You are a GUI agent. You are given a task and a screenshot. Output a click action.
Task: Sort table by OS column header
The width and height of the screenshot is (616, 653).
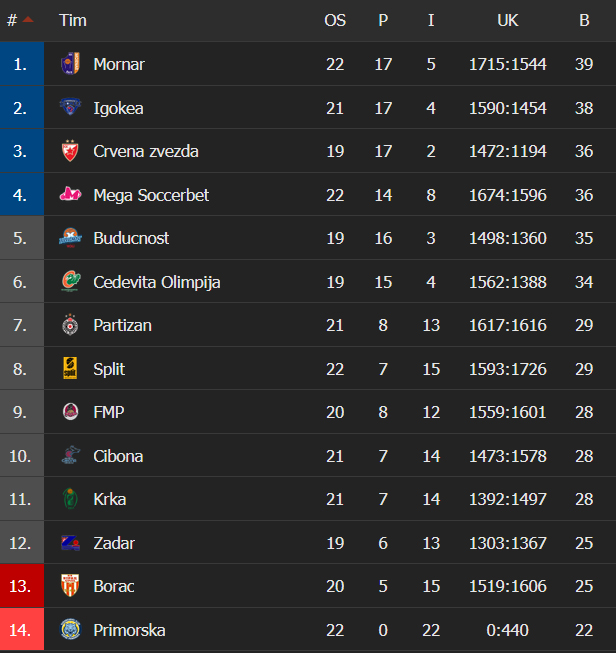(335, 20)
